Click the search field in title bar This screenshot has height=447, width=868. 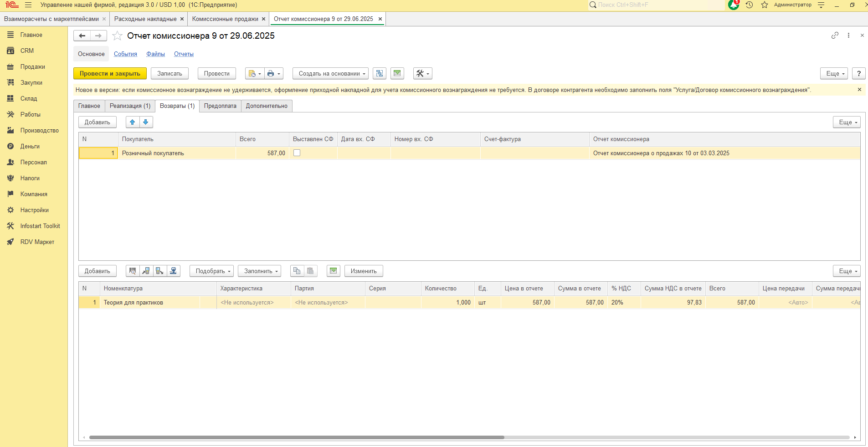pos(656,5)
